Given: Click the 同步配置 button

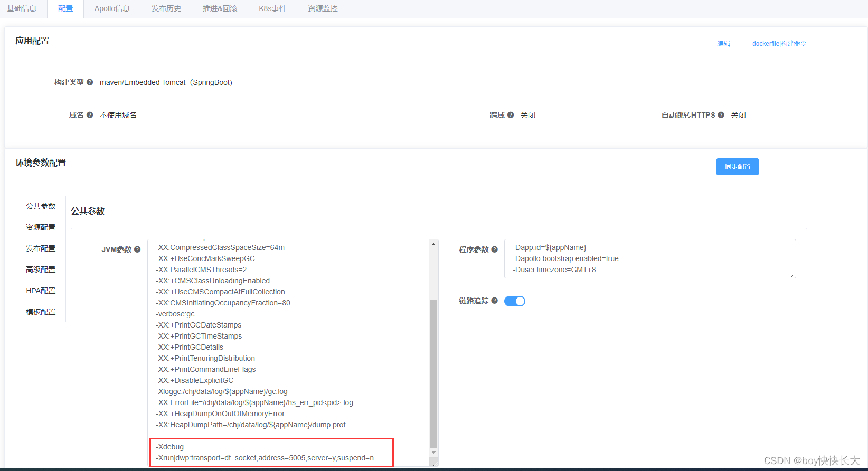Looking at the screenshot, I should pos(737,167).
